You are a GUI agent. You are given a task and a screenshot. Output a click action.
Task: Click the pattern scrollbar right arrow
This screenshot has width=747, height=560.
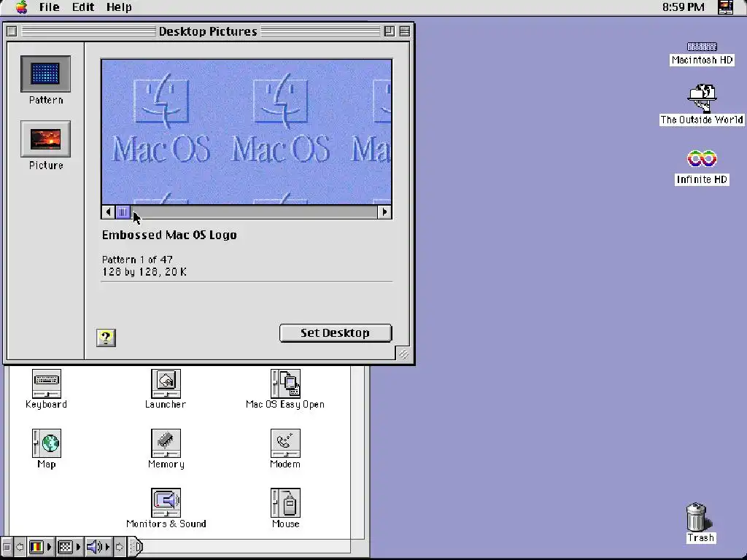[x=384, y=212]
